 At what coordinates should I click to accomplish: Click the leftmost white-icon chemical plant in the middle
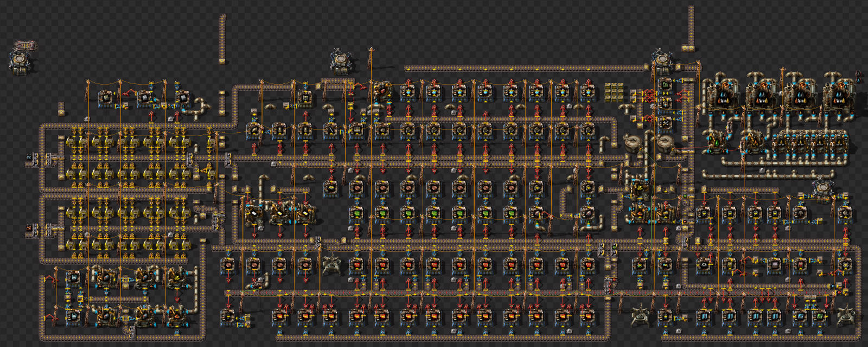[254, 213]
